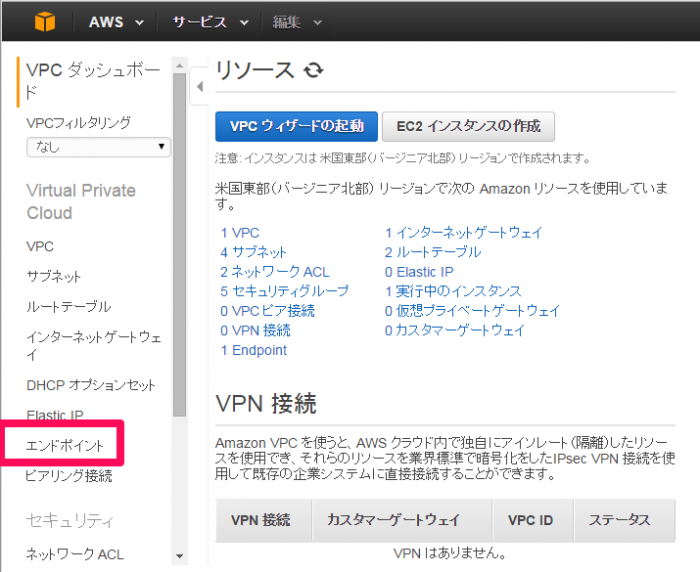Click the sidebar scrollbar thumb

click(x=179, y=245)
